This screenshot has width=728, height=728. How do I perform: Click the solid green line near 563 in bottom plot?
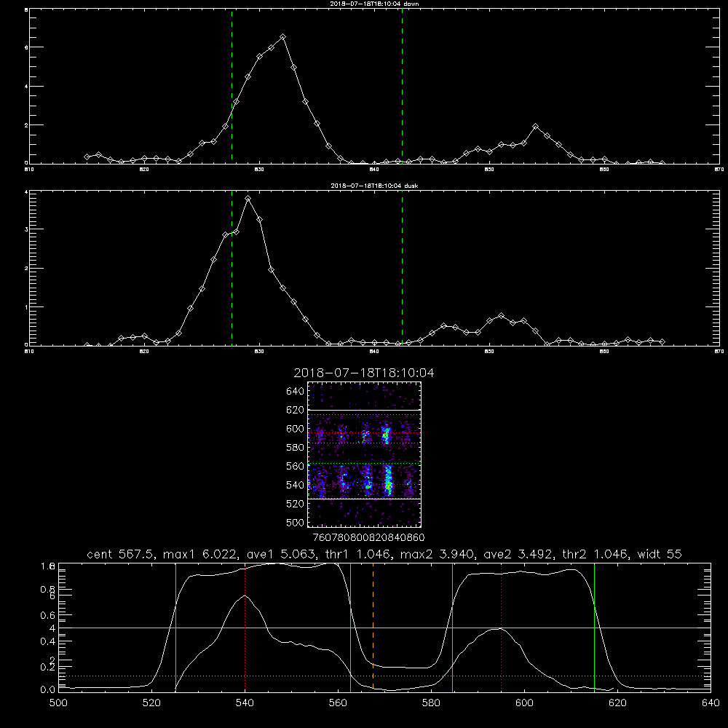pos(351,627)
